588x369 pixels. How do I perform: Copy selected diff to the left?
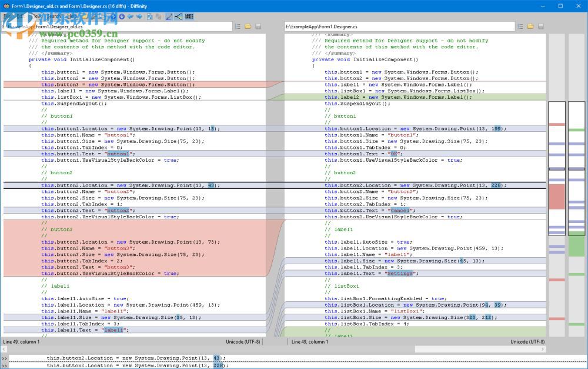(131, 16)
